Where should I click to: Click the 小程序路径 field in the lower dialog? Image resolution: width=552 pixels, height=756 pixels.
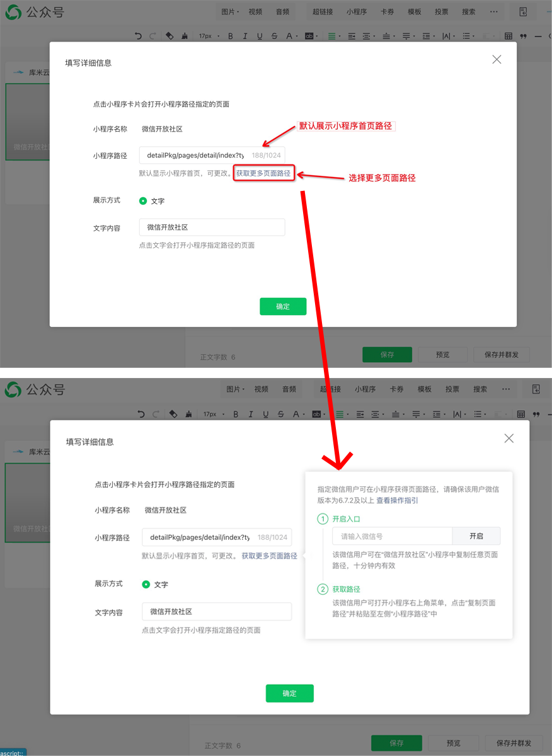coord(217,537)
